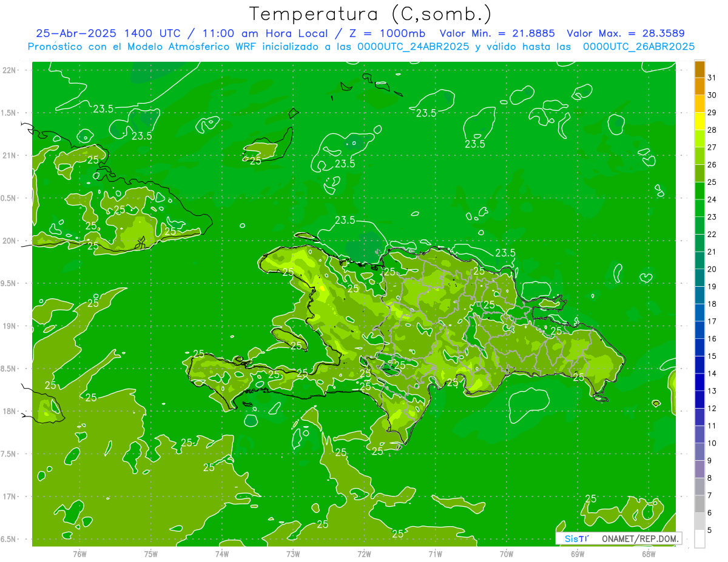Click the '6' value on the color scale
This screenshot has width=728, height=562.
click(710, 513)
